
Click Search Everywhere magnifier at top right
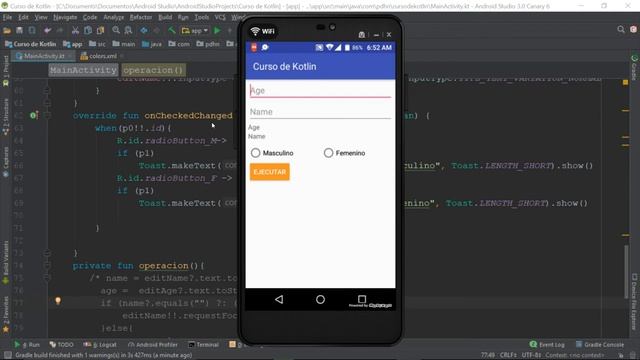click(x=621, y=29)
